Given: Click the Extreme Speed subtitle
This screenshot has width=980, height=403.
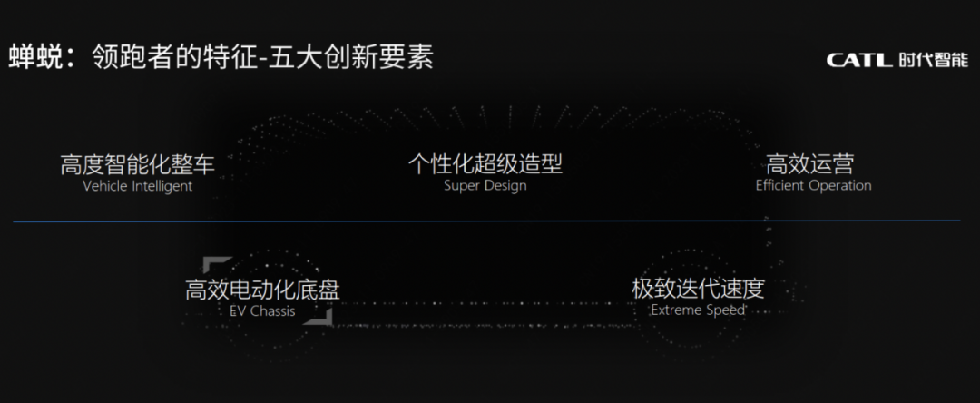Looking at the screenshot, I should tap(698, 310).
